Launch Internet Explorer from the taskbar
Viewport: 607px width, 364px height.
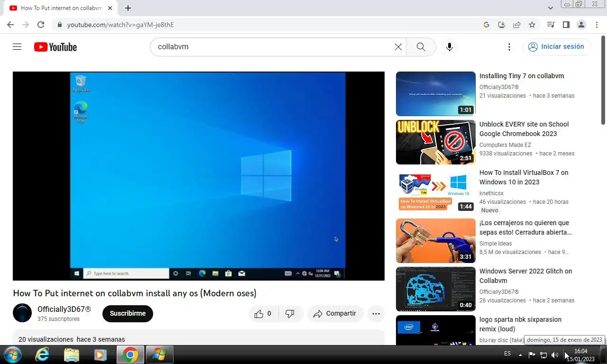point(42,355)
